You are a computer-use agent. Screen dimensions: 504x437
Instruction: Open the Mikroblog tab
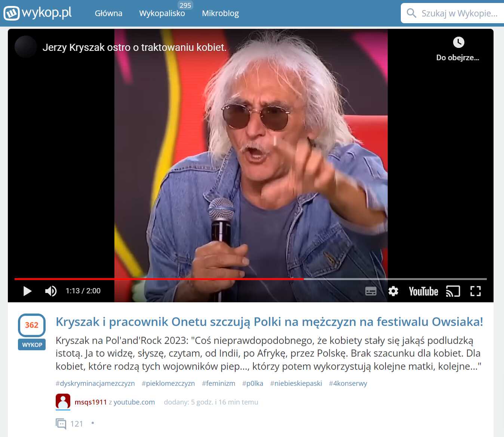(220, 13)
